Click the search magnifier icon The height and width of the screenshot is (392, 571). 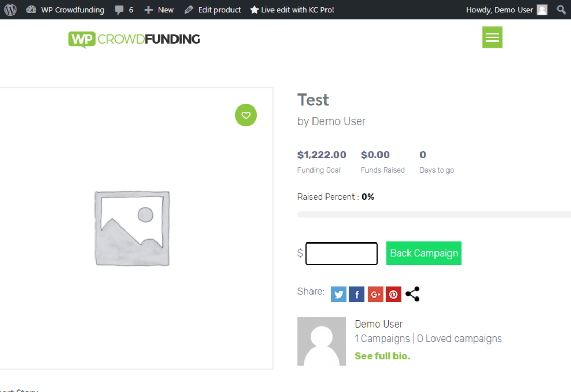click(561, 10)
